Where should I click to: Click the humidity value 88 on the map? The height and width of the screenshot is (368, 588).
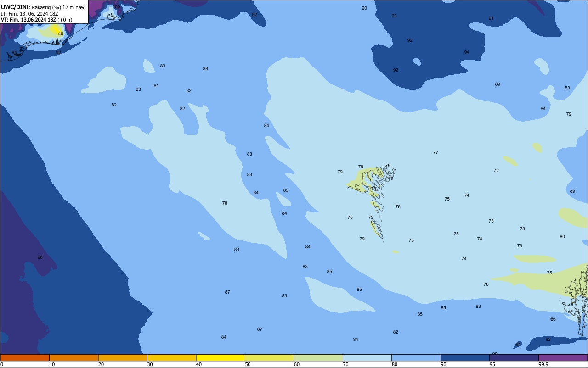205,69
